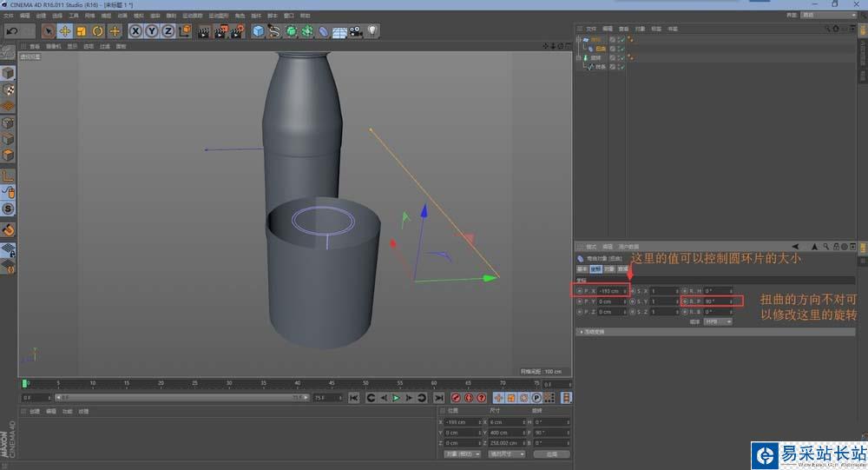Click the Render to Picture Viewer icon
The width and height of the screenshot is (868, 470).
tap(219, 31)
